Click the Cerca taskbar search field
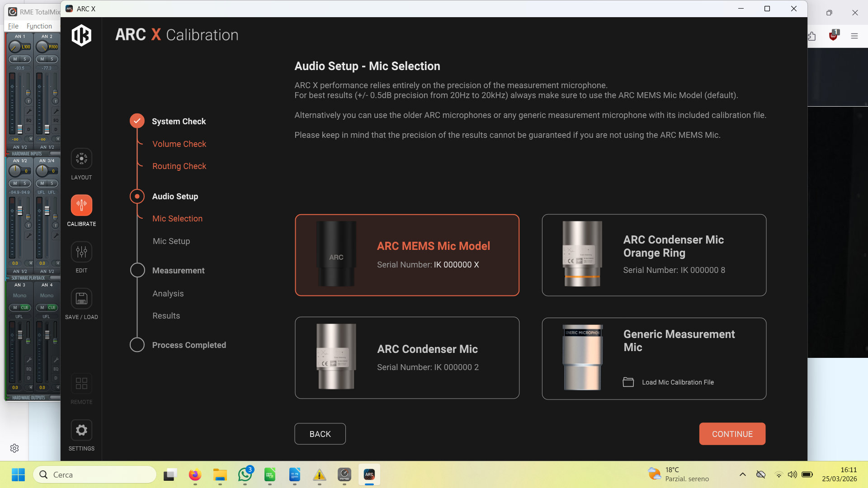Image resolution: width=868 pixels, height=488 pixels. tap(95, 474)
